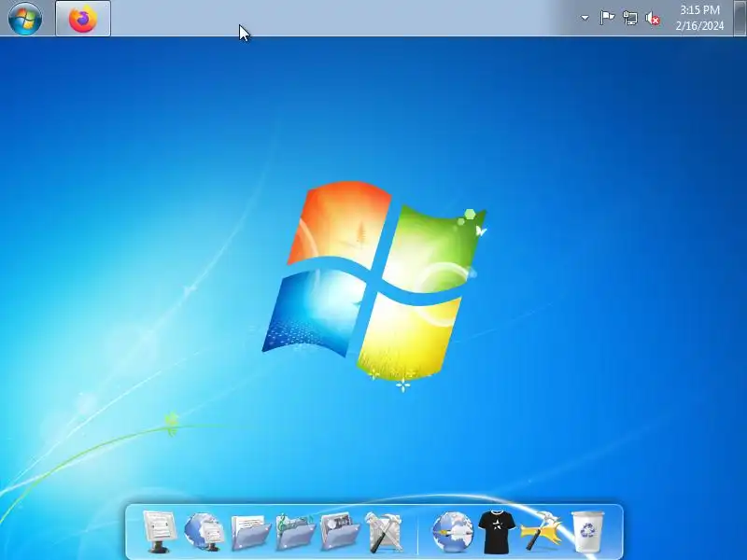Image resolution: width=747 pixels, height=560 pixels.
Task: Open the Music folder in the dock
Action: pos(295,531)
